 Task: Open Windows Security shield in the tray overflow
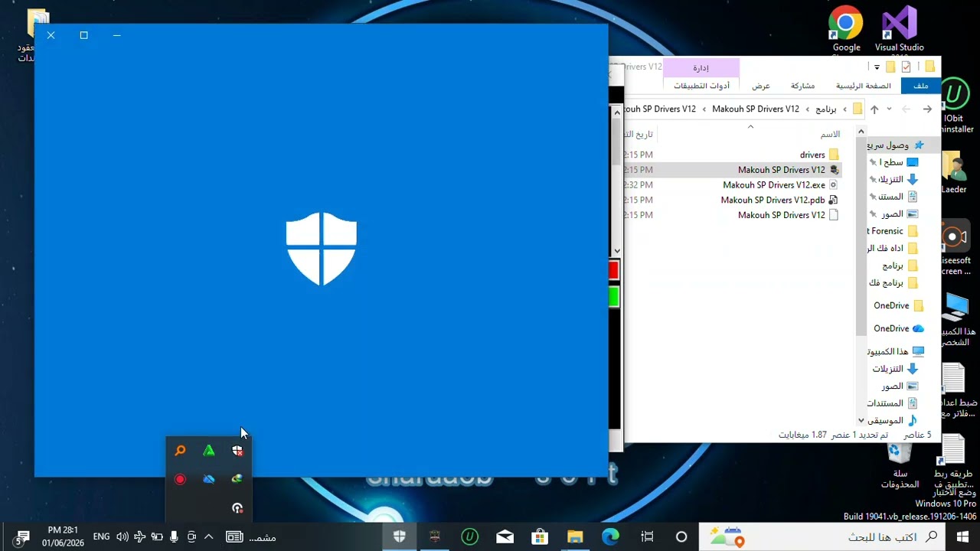pos(237,451)
